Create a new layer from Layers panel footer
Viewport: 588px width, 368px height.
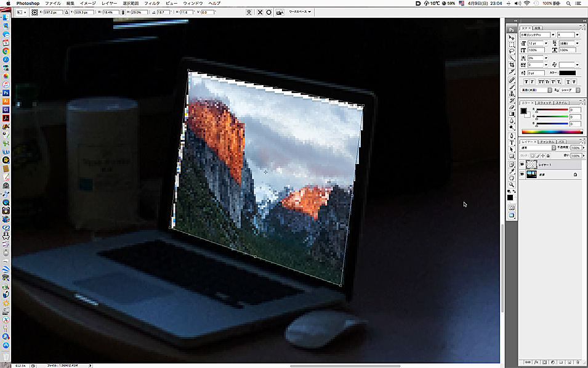pos(569,362)
